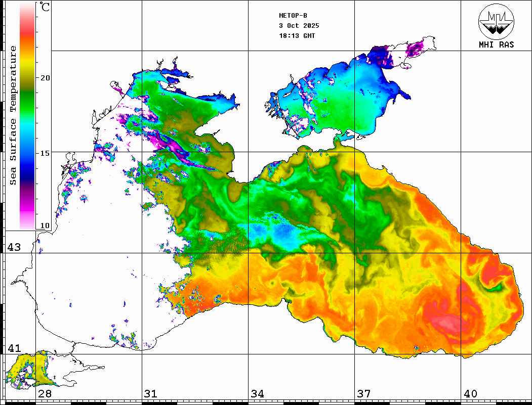Click the latitude 43 label

pyautogui.click(x=14, y=247)
